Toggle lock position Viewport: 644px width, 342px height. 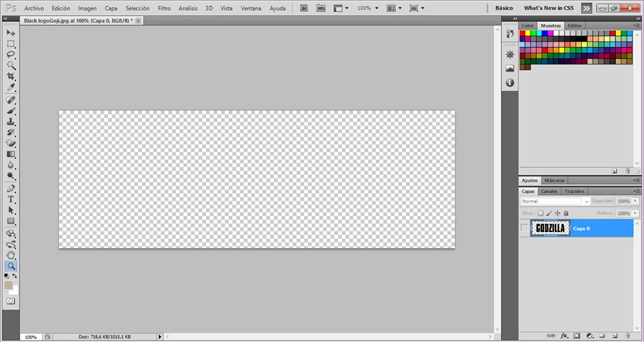point(557,213)
